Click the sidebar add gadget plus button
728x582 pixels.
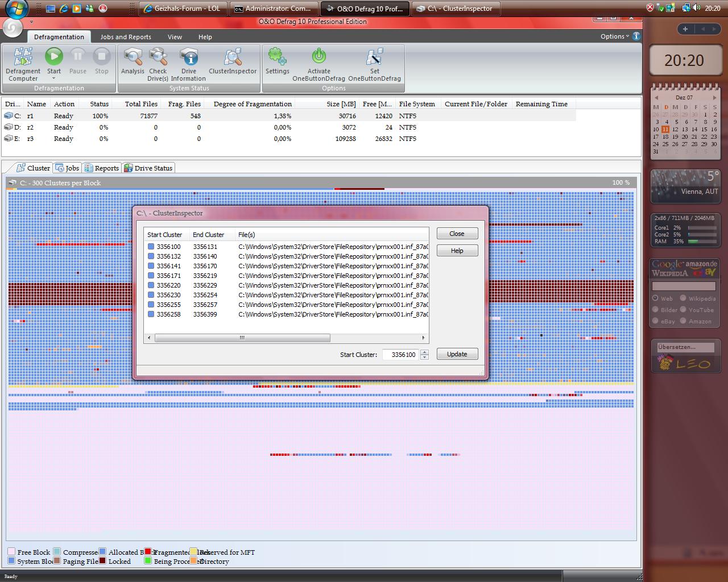pos(685,29)
